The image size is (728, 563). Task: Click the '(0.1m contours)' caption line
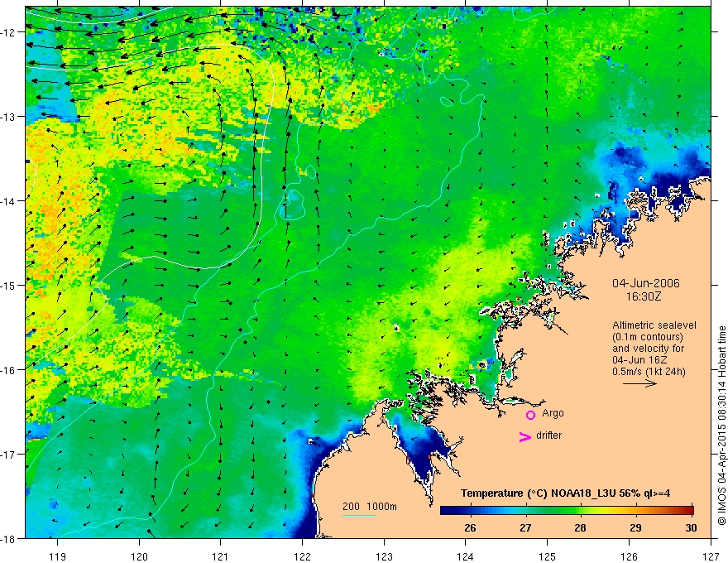click(648, 337)
